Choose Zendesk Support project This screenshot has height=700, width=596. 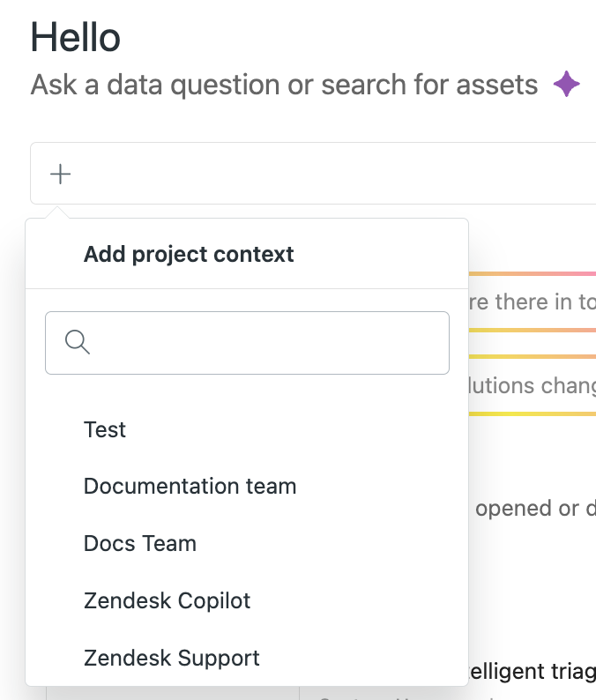click(171, 658)
